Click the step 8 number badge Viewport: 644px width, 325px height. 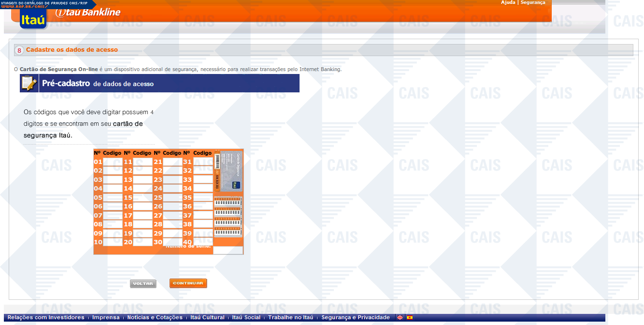pyautogui.click(x=19, y=50)
